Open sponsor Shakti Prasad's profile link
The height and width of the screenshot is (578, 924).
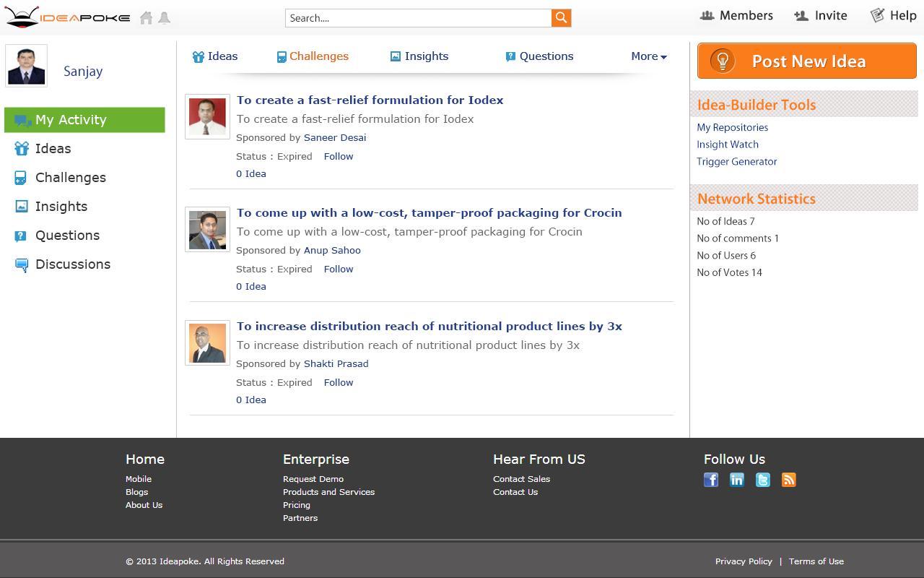pos(336,363)
